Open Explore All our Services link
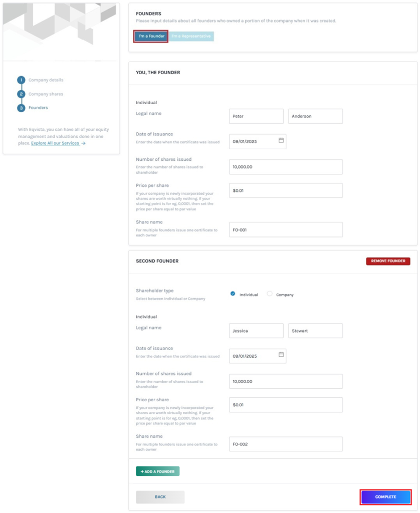 pos(55,143)
